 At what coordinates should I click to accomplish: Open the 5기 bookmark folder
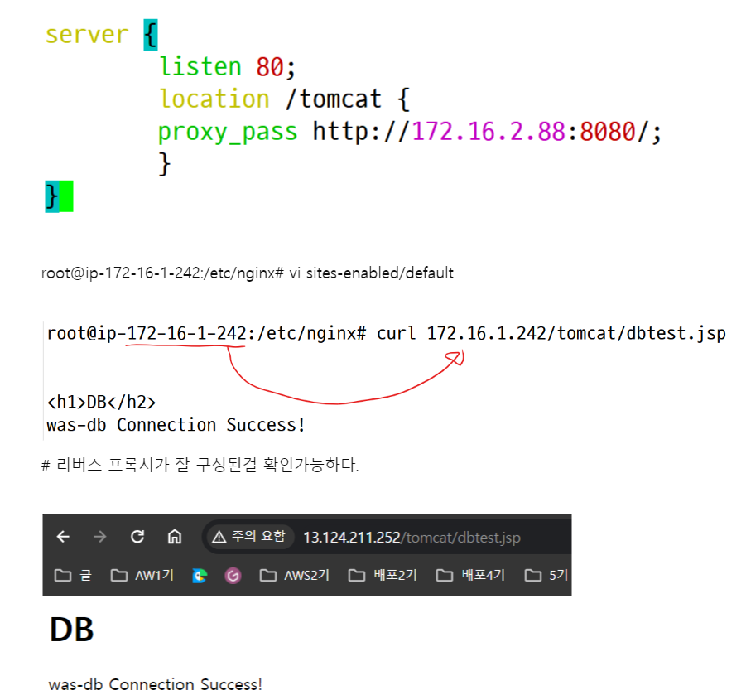[546, 575]
